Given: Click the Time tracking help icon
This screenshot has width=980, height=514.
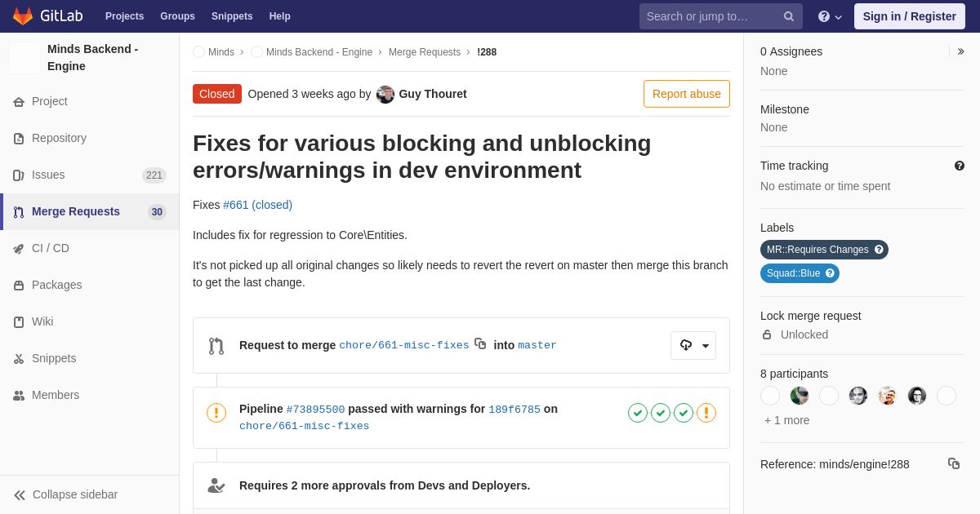Looking at the screenshot, I should (959, 166).
